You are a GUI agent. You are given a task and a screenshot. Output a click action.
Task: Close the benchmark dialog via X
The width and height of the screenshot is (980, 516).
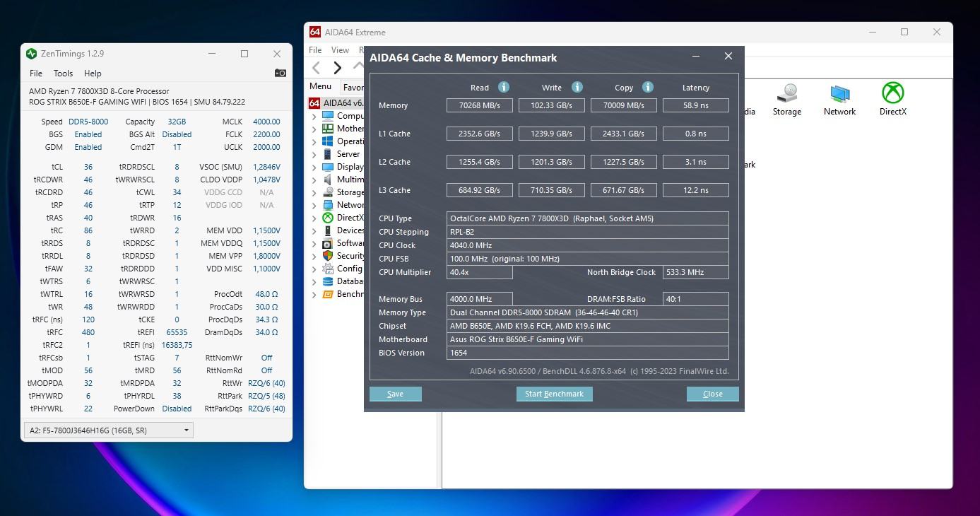coord(728,56)
